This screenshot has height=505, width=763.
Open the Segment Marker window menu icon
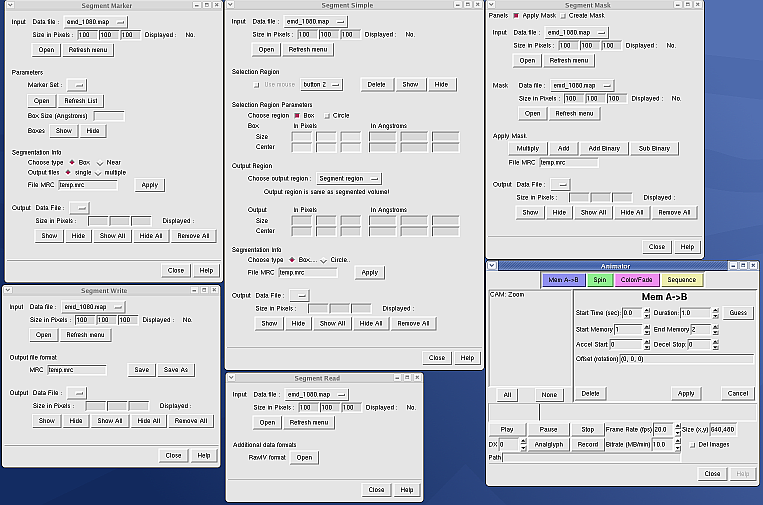[x=10, y=6]
